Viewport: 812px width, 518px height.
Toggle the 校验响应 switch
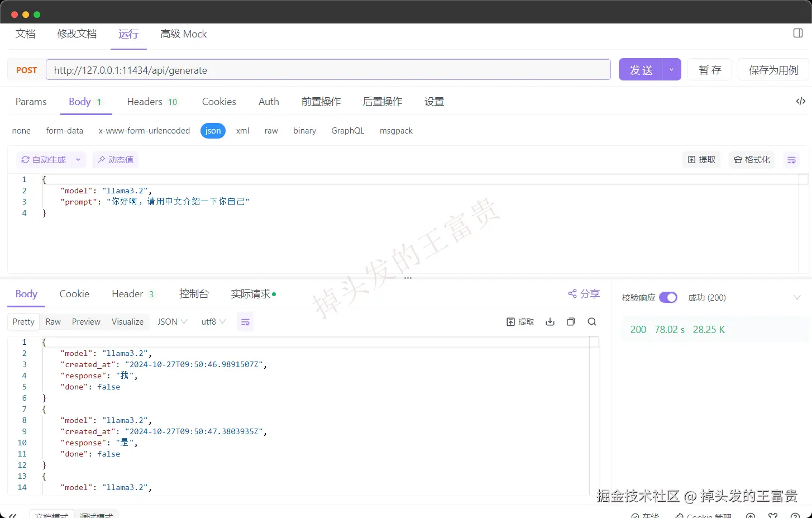click(668, 298)
